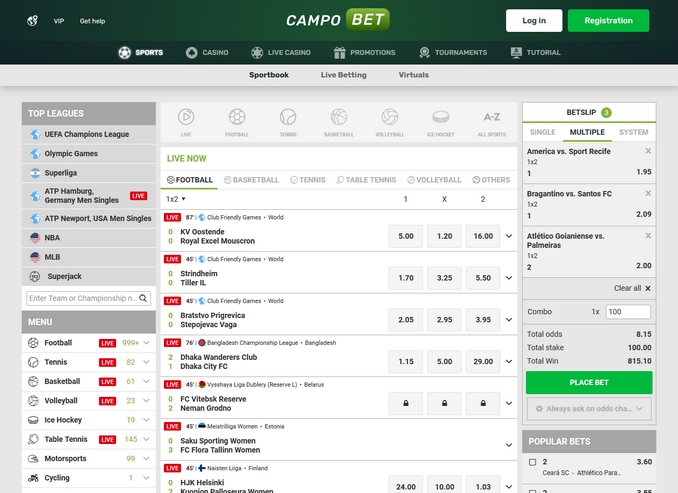Open ATP Hamburg Germany Men Singles league

click(89, 195)
